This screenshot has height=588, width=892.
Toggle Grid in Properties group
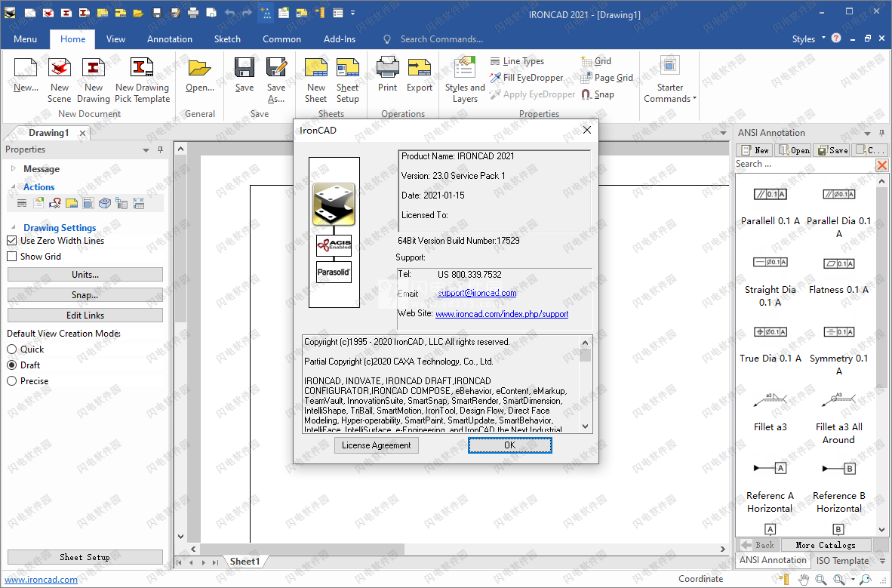[596, 61]
